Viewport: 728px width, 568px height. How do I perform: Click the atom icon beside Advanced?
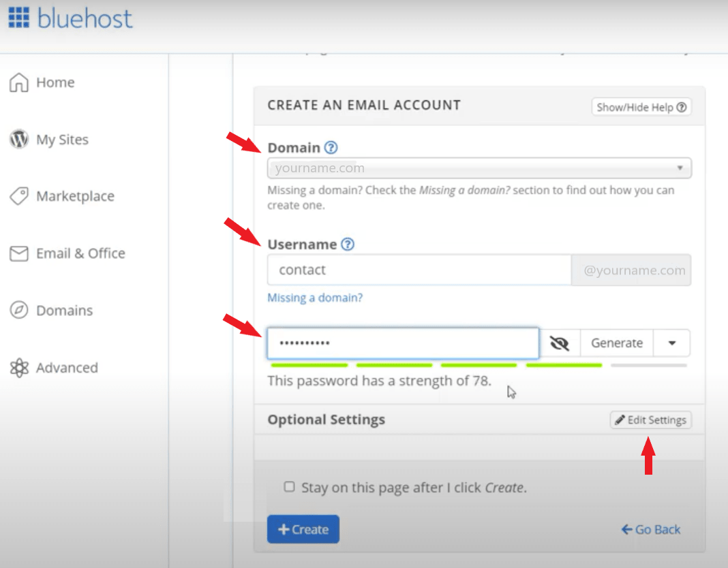[x=19, y=368]
